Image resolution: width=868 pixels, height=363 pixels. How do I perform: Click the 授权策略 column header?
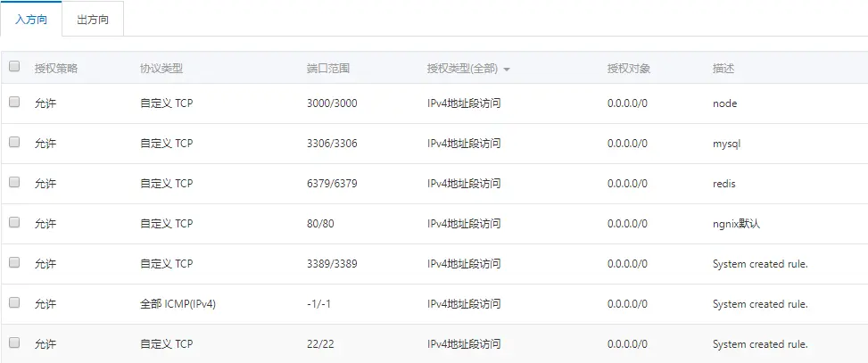[x=56, y=69]
